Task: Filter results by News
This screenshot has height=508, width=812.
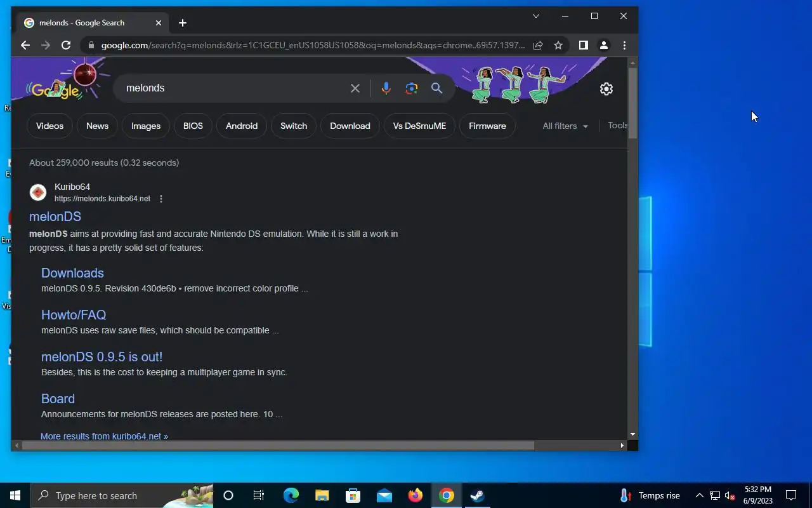Action: pos(97,126)
